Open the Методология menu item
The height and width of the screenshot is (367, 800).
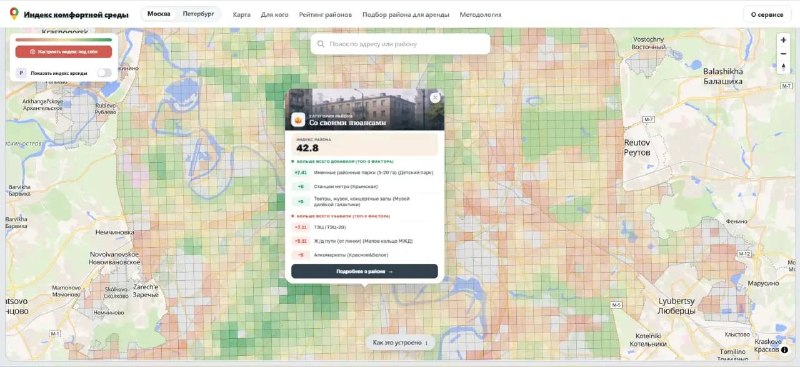tap(480, 15)
